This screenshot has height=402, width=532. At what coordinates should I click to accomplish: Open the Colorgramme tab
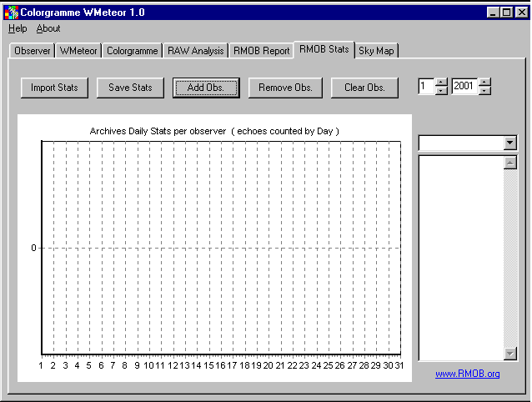pyautogui.click(x=133, y=51)
